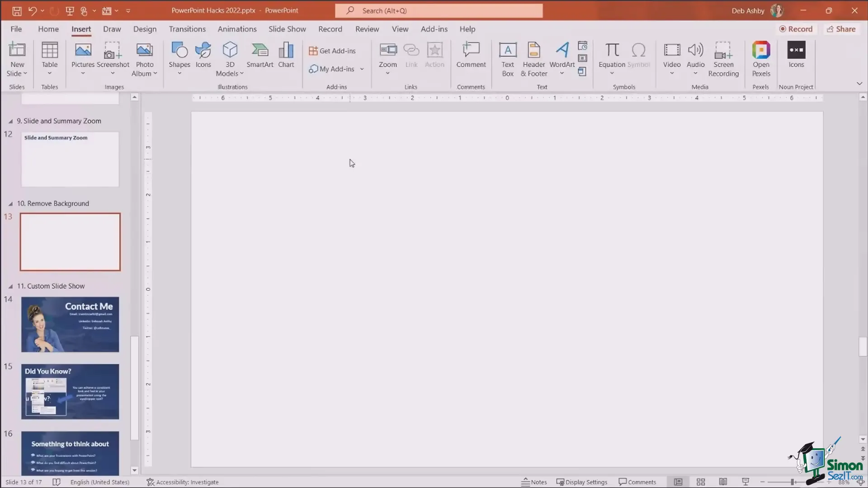Insert a Text Box
The width and height of the screenshot is (868, 488).
point(508,60)
